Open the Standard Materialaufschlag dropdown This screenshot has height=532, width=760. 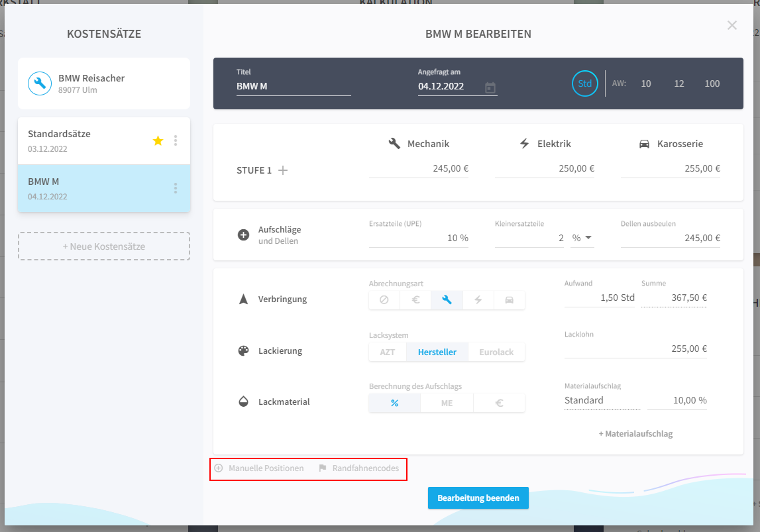[602, 401]
